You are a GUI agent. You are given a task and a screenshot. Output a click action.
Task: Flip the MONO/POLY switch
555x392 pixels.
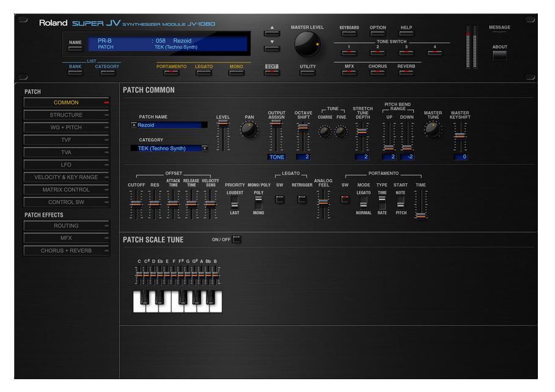(x=259, y=202)
